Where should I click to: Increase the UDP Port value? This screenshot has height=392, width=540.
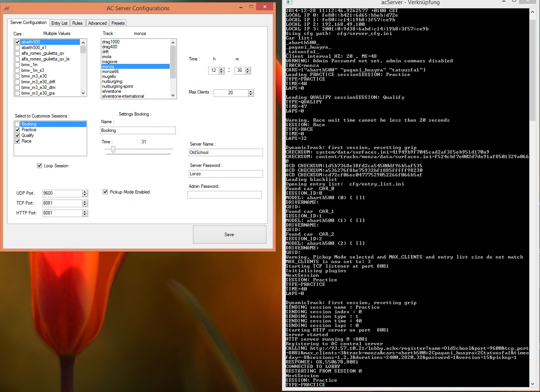pyautogui.click(x=85, y=192)
